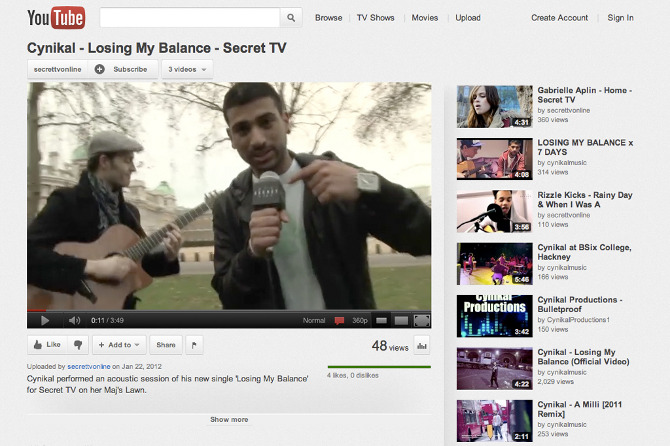The width and height of the screenshot is (670, 446).
Task: Click 'by CynikalProductions1' text
Action: (x=573, y=320)
